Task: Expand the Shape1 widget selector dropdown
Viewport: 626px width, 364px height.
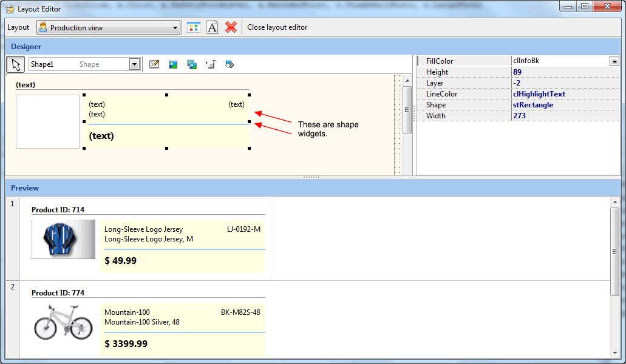Action: point(134,64)
